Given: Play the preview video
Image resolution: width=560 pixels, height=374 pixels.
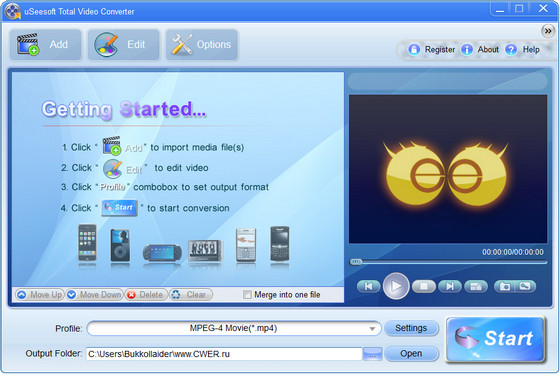Looking at the screenshot, I should click(x=396, y=286).
